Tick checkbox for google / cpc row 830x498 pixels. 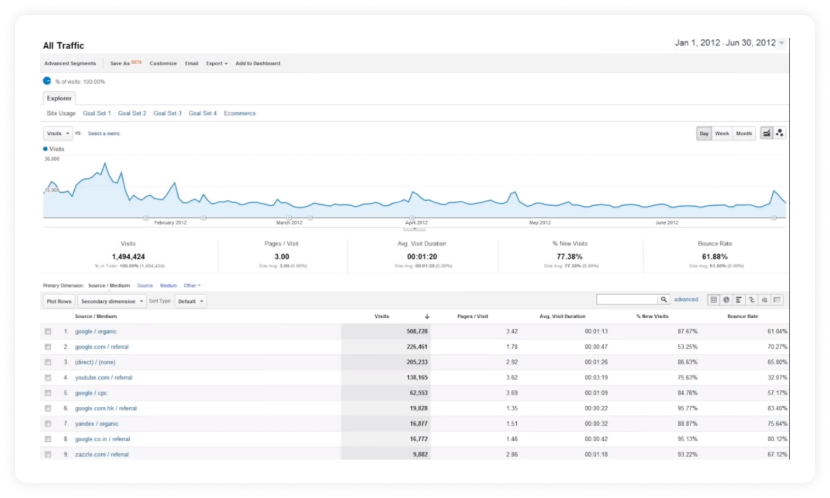[48, 393]
